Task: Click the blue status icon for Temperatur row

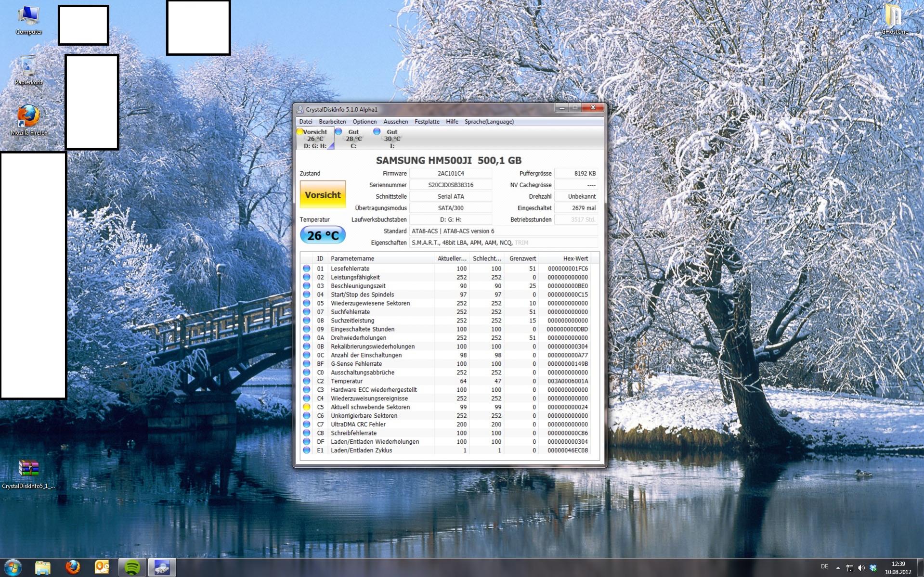Action: tap(306, 381)
